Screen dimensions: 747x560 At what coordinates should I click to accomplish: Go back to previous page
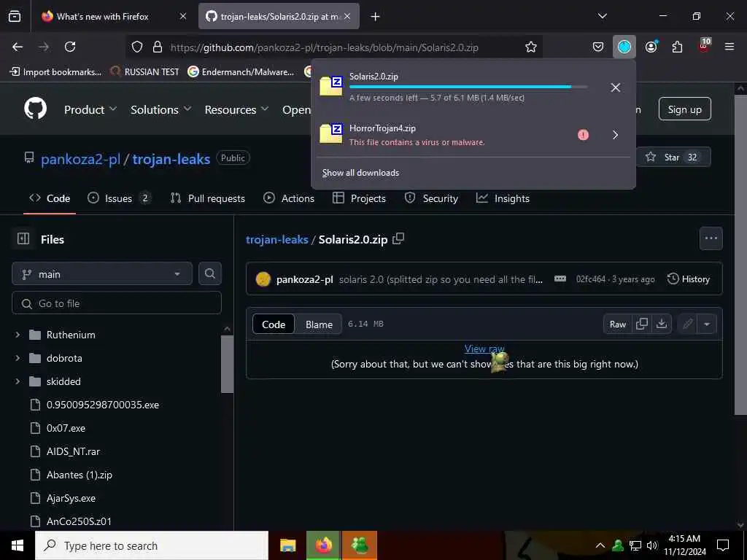18,47
